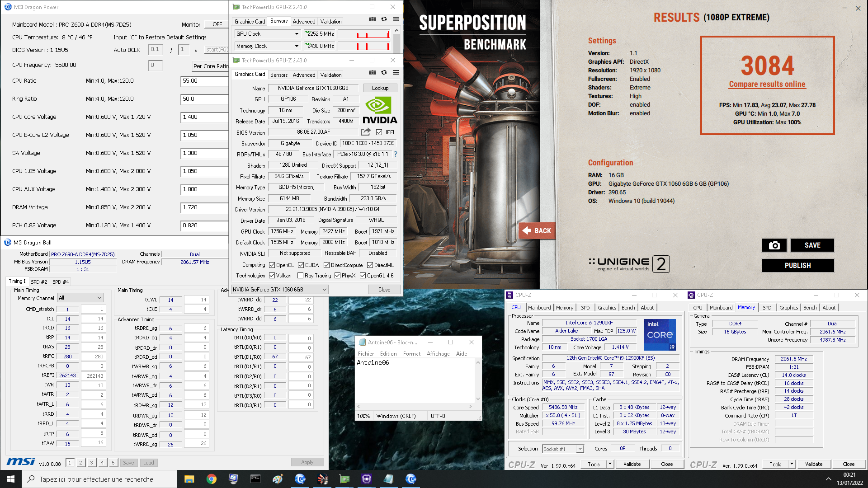
Task: Click camera screenshot icon in GPU-Z Sensors window
Action: 372,19
